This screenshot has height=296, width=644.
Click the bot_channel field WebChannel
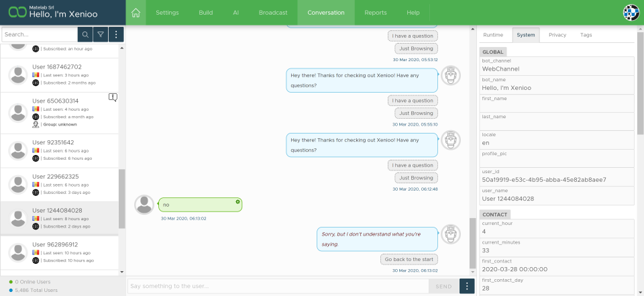(557, 66)
